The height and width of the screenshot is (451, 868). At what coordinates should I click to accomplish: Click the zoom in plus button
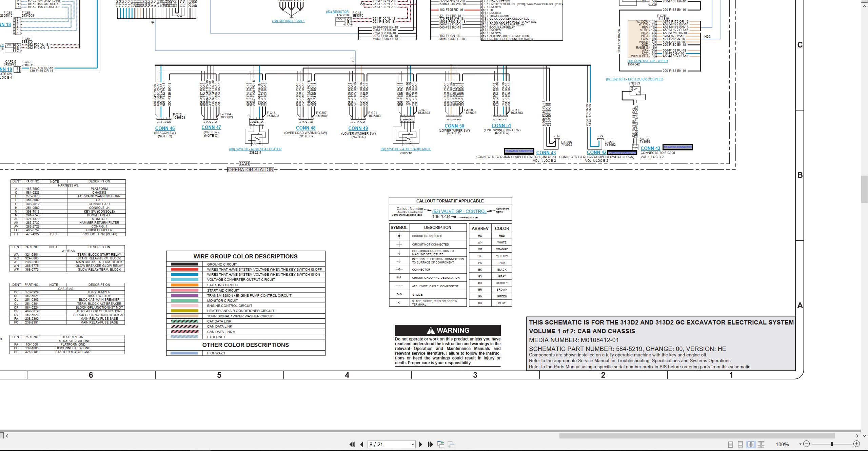tap(856, 444)
